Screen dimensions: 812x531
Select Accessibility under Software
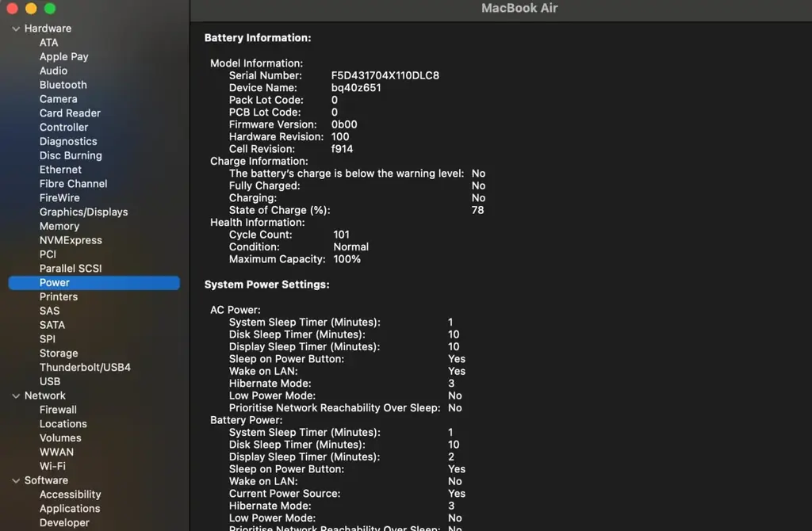point(70,495)
